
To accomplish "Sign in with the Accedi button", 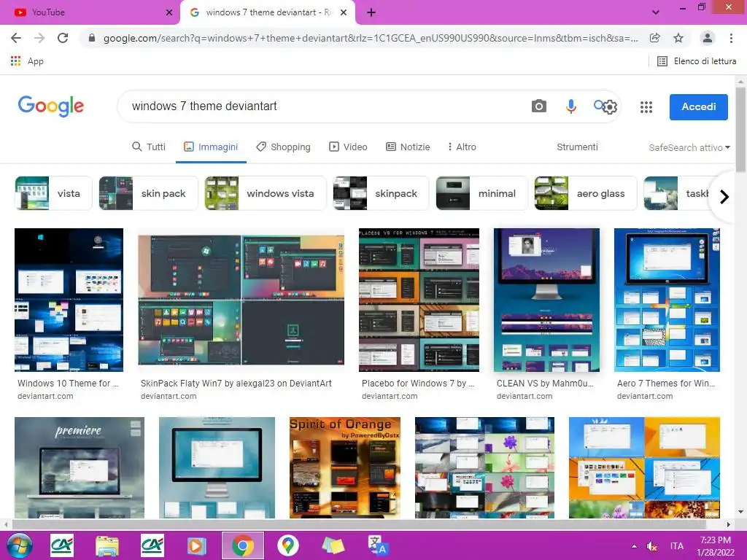I will point(698,106).
